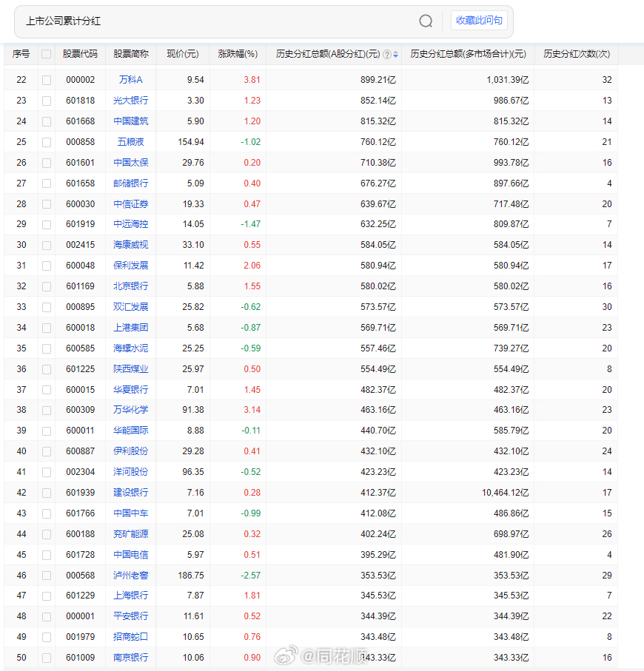Tick the 双汇发展 row checkbox
Image resolution: width=644 pixels, height=671 pixels.
[47, 307]
